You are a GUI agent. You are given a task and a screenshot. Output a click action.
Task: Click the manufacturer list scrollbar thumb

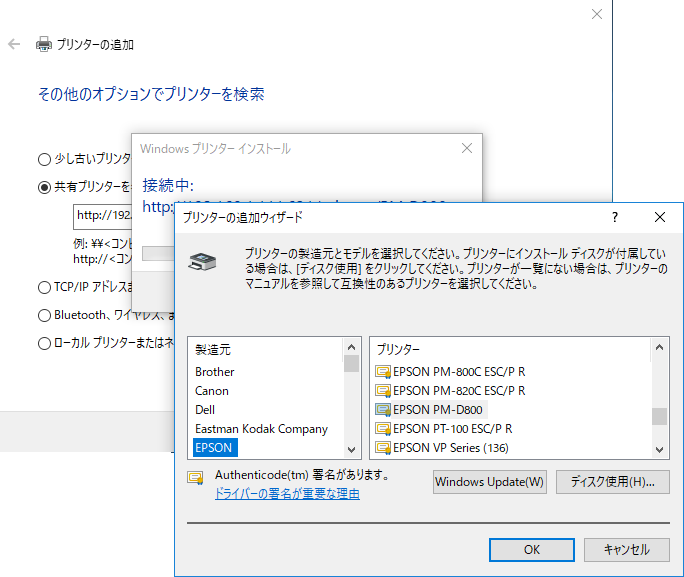[352, 364]
